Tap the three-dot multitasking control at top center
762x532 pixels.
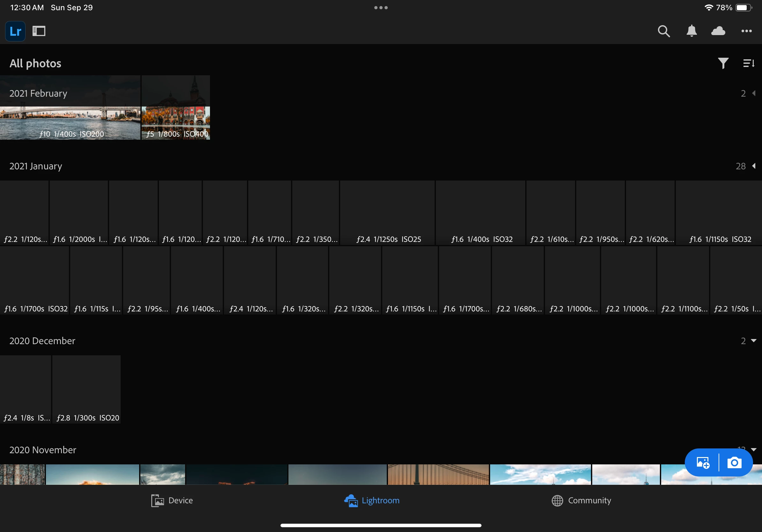point(381,8)
